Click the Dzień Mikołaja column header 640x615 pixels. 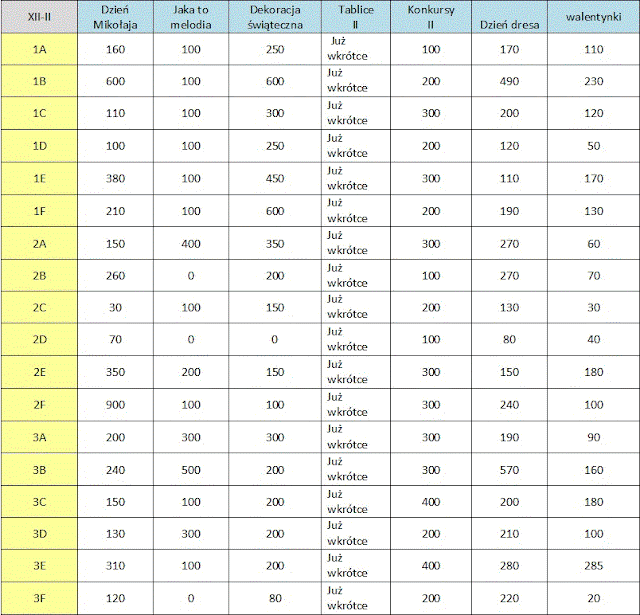[116, 17]
